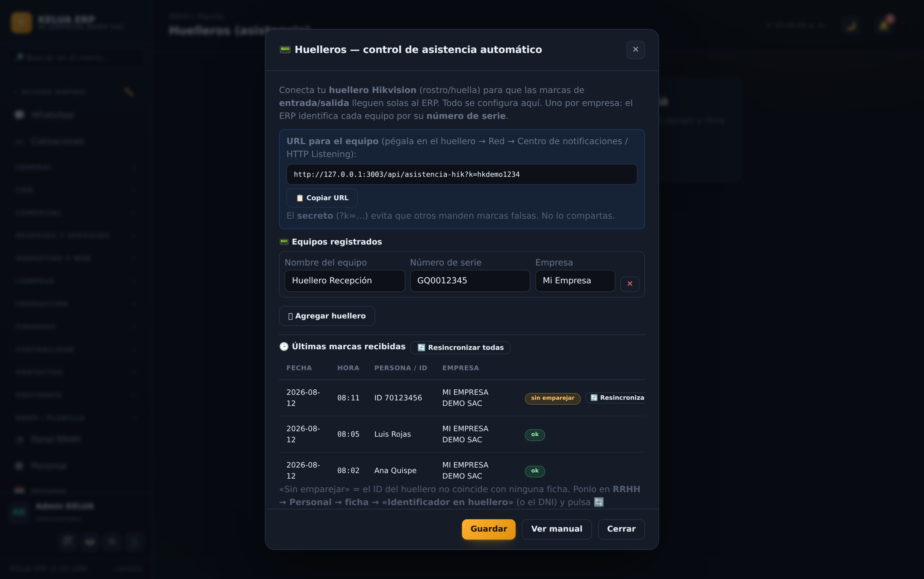This screenshot has width=924, height=579.
Task: Click the 08:05 time cell
Action: tap(348, 434)
